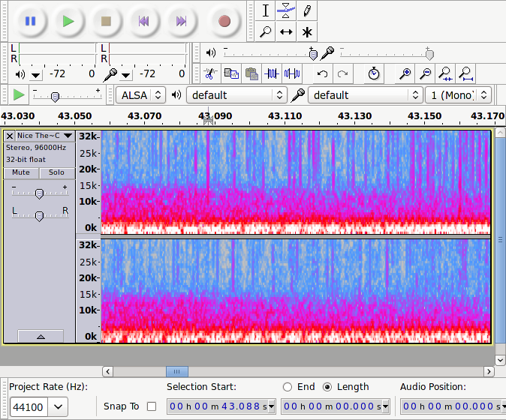This screenshot has height=420, width=506.
Task: Open the Project Rate 44100 dropdown
Action: tap(58, 406)
